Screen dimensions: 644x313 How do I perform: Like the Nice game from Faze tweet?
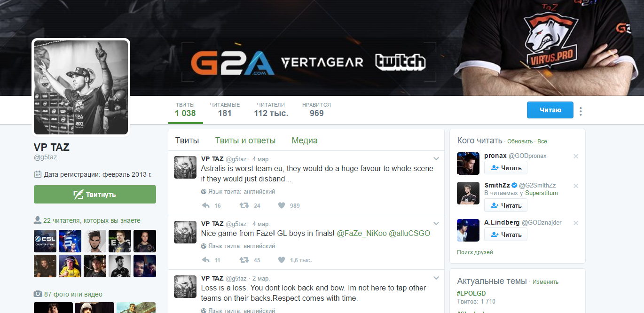point(282,260)
